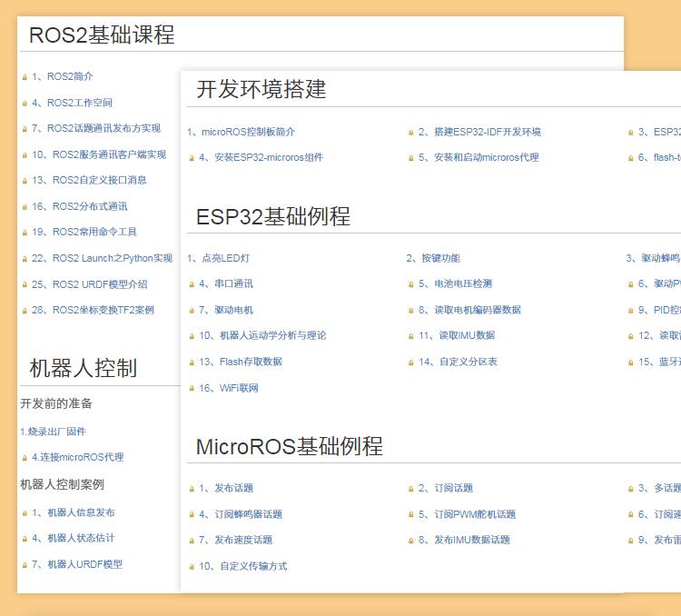Select '7、机器人URDF模型' lesson
Image resolution: width=681 pixels, height=616 pixels.
(x=77, y=564)
